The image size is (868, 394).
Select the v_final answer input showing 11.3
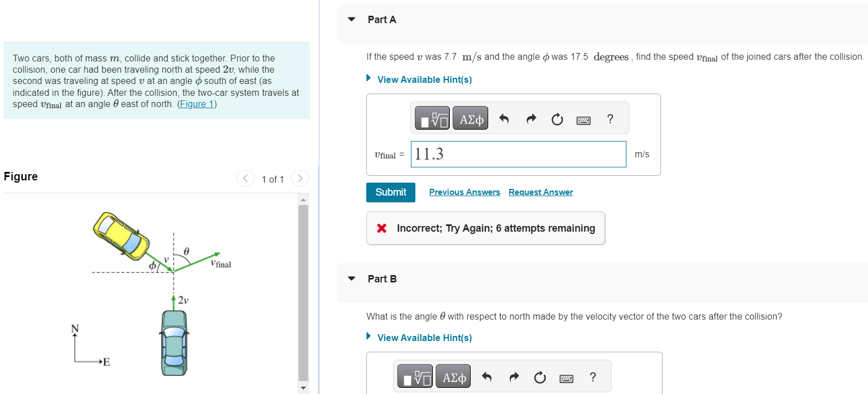click(x=518, y=153)
